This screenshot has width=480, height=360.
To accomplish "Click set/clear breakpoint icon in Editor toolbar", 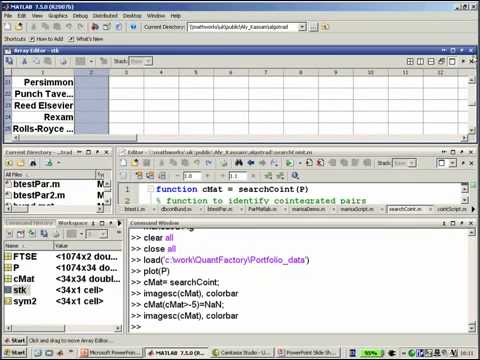I will click(x=309, y=163).
